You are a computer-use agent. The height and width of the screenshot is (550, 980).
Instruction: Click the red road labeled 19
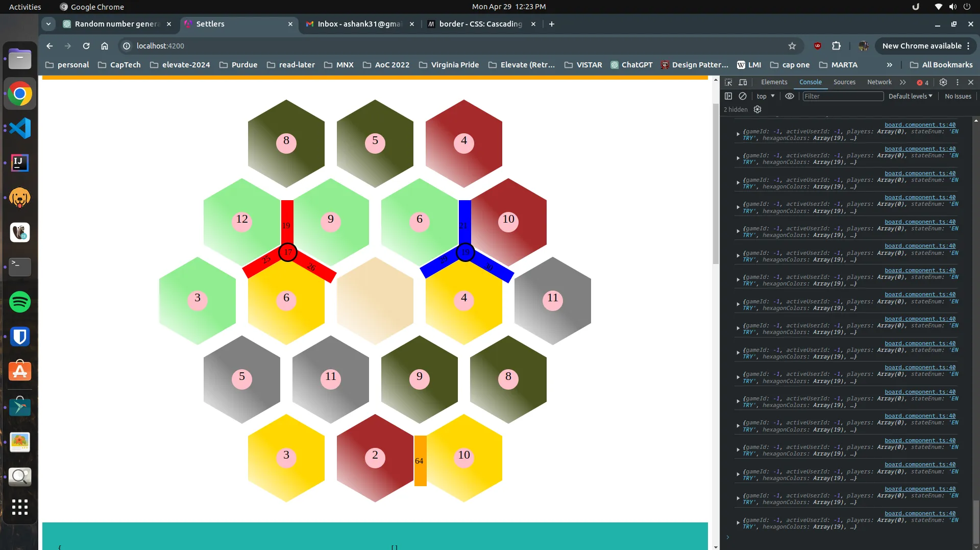tap(287, 222)
